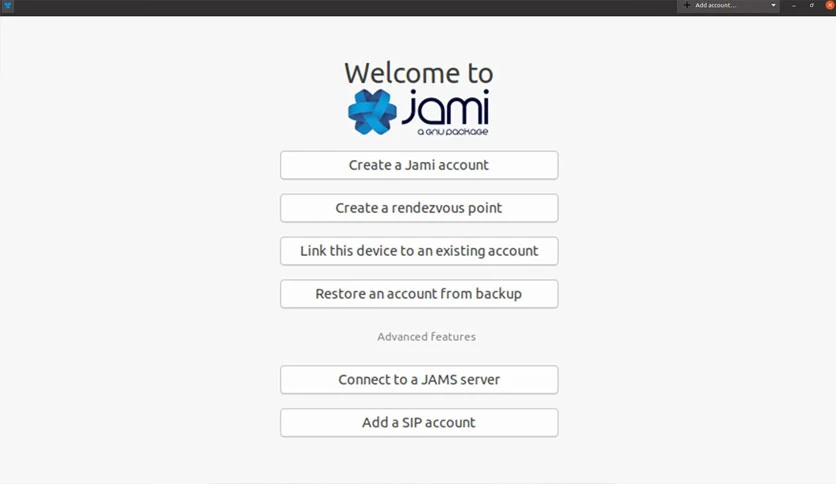Minimize the Jami window
This screenshot has height=484, width=836.
point(794,5)
